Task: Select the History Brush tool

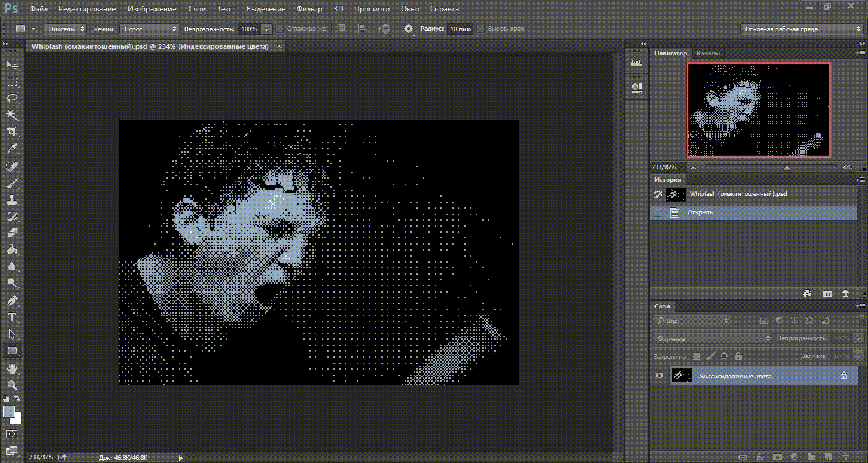Action: pyautogui.click(x=12, y=216)
